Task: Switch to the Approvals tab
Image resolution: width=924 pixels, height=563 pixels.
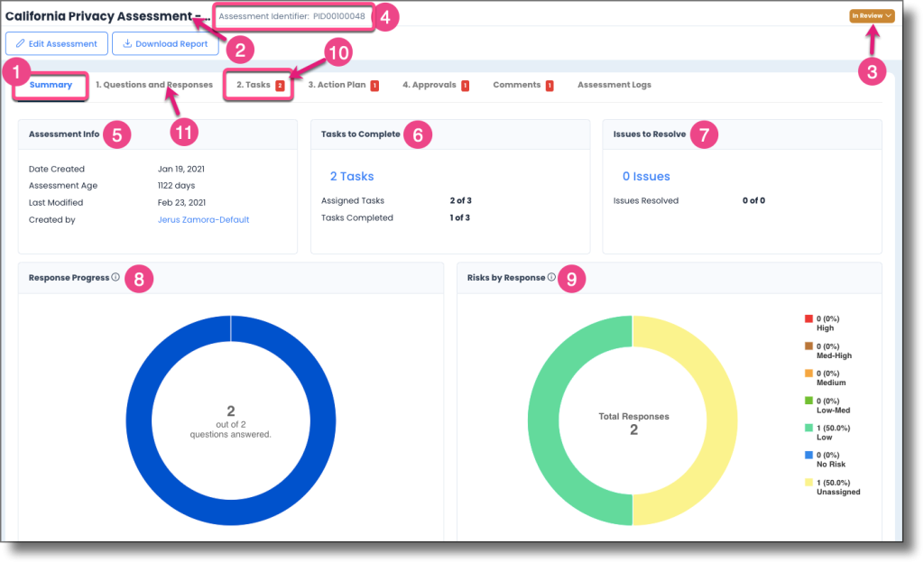Action: coord(430,84)
